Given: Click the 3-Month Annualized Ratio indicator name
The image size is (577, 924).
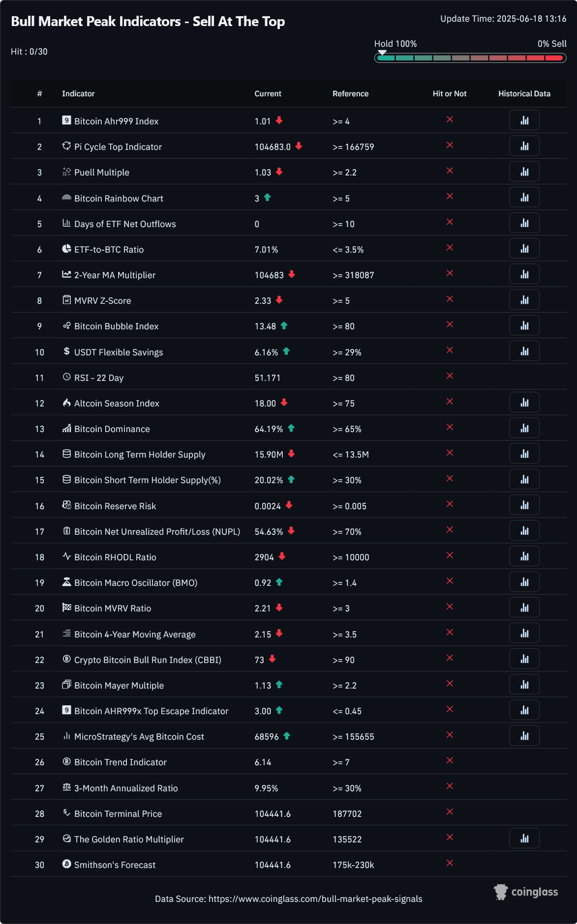Looking at the screenshot, I should pos(126,788).
